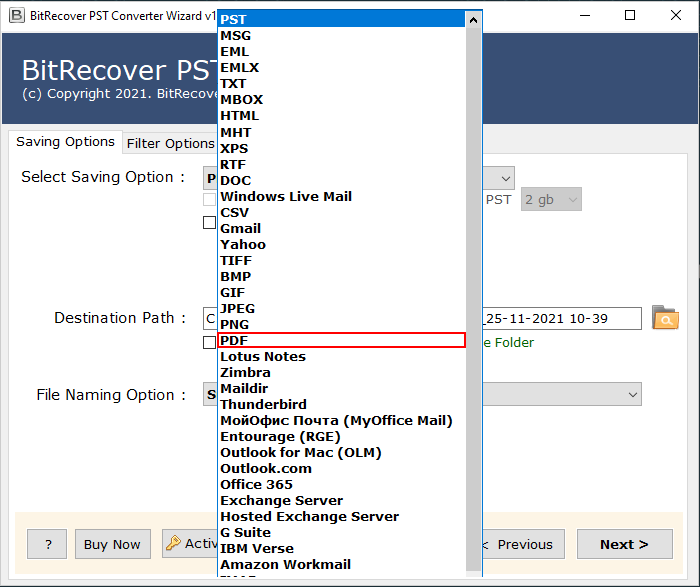Viewport: 700px width, 587px height.
Task: Click the folder browse icon beside destination path
Action: (665, 318)
